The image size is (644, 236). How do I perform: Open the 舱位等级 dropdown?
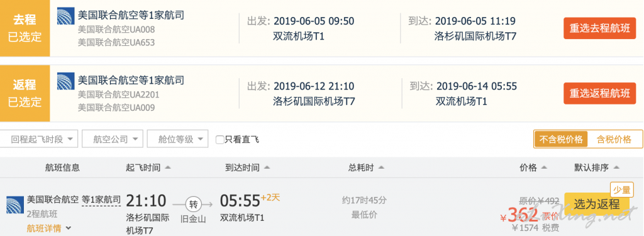point(177,139)
